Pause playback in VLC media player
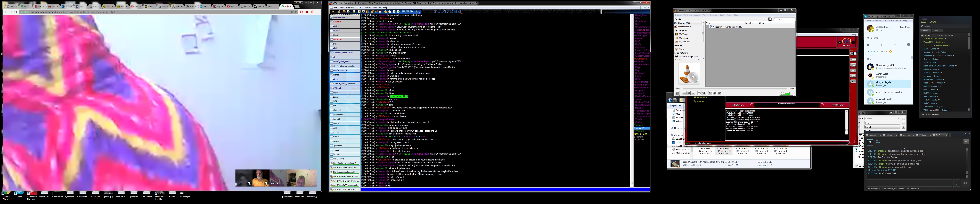 click(x=677, y=93)
